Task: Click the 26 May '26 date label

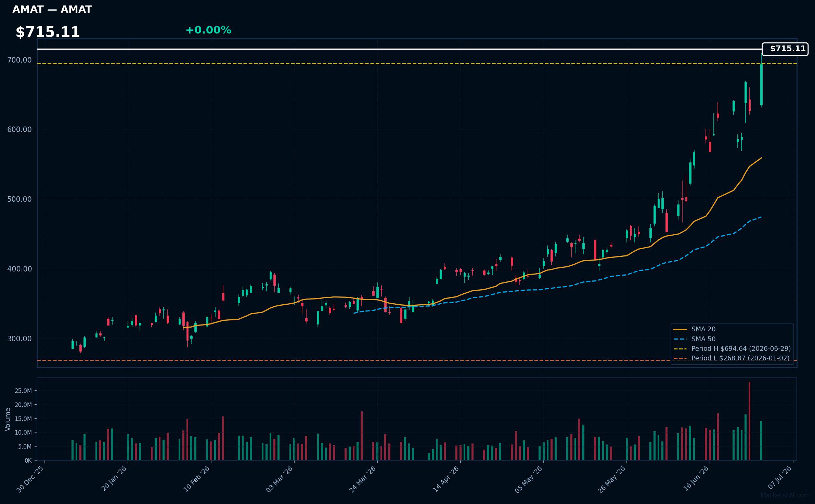Action: pyautogui.click(x=612, y=479)
